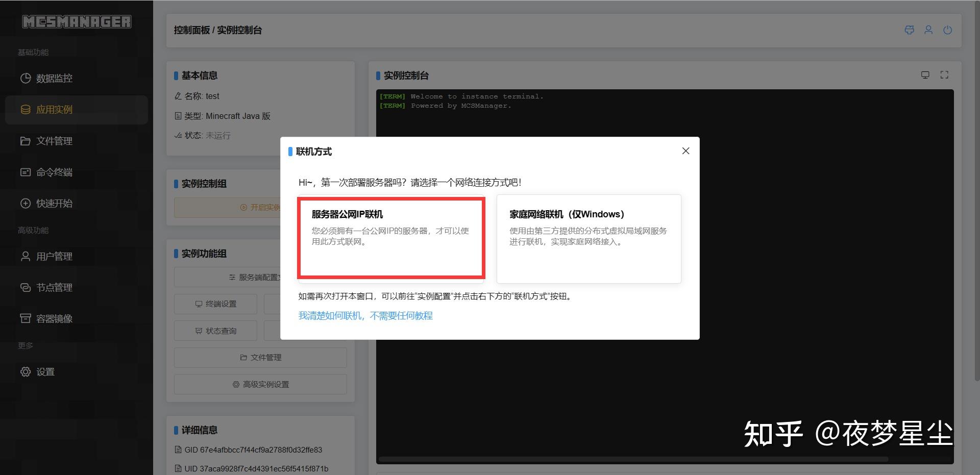Click the logout power icon
The image size is (980, 475).
click(947, 30)
